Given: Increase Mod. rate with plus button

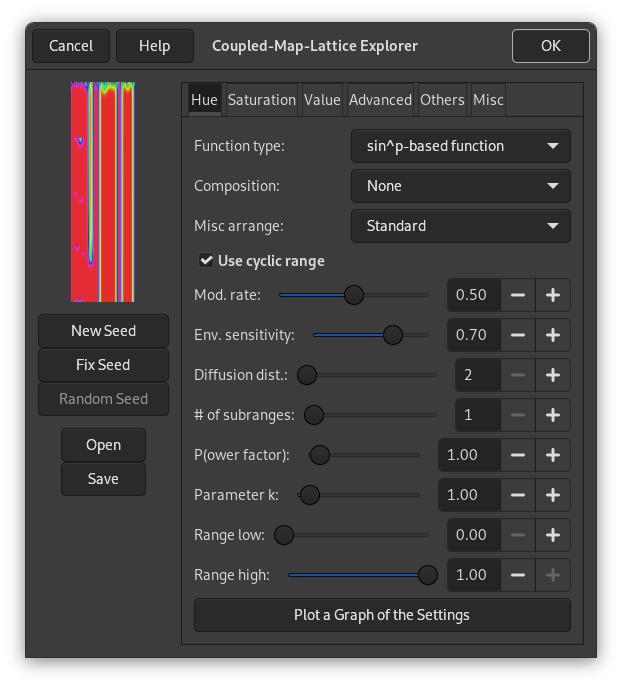Looking at the screenshot, I should (553, 295).
